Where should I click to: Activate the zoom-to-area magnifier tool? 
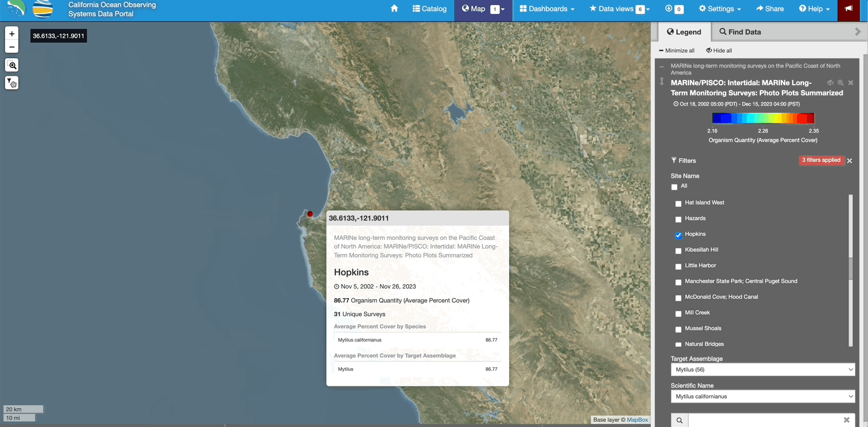[12, 65]
